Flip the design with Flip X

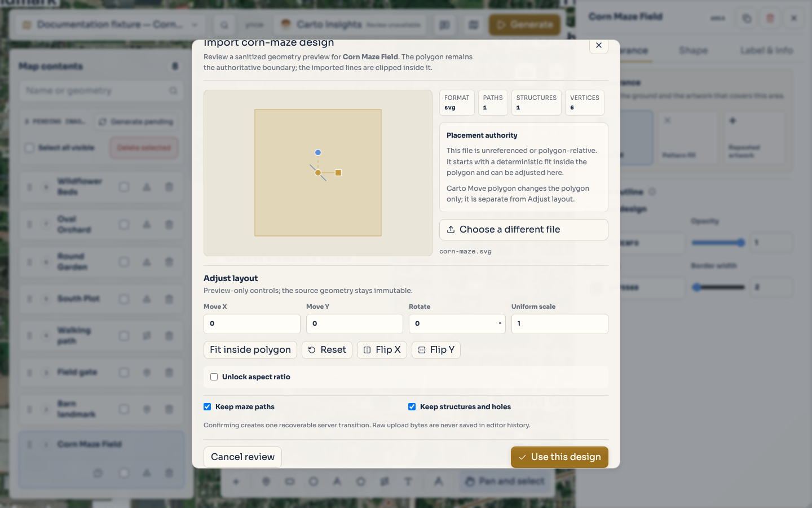[382, 350]
